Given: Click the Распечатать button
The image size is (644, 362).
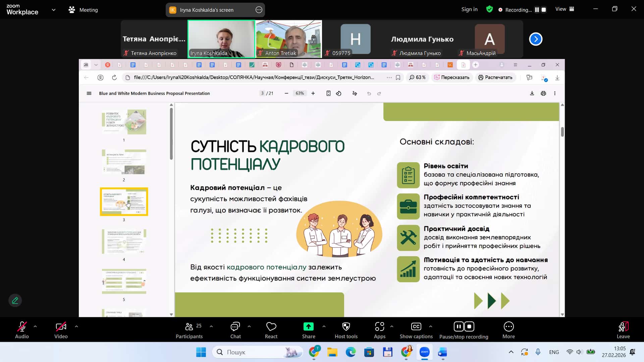Looking at the screenshot, I should (495, 77).
